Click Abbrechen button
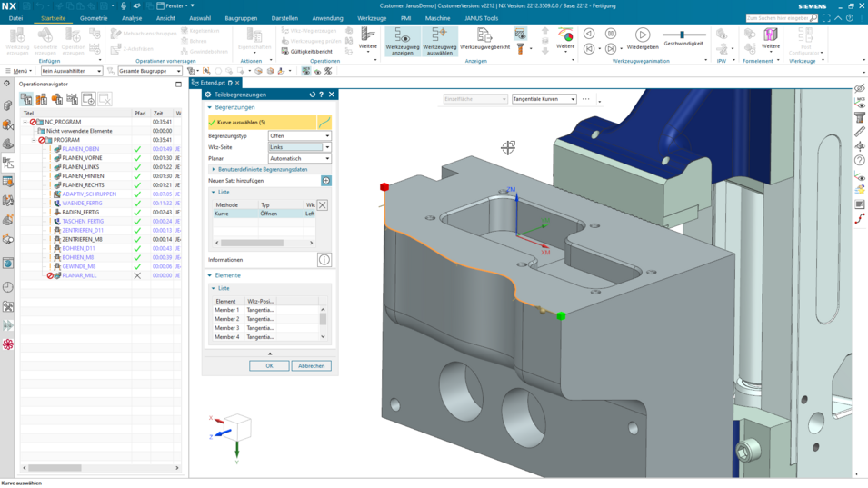The width and height of the screenshot is (868, 488). [x=311, y=365]
